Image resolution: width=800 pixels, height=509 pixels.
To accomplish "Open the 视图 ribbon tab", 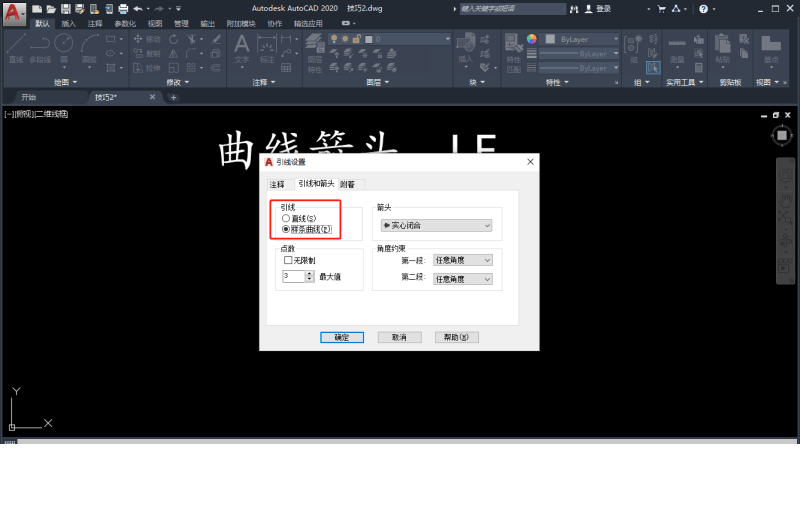I will 155,23.
